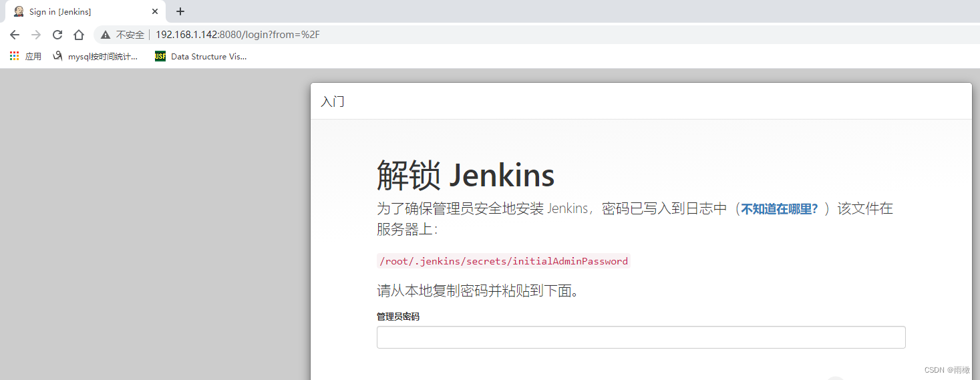Click the address bar URL

click(x=238, y=35)
